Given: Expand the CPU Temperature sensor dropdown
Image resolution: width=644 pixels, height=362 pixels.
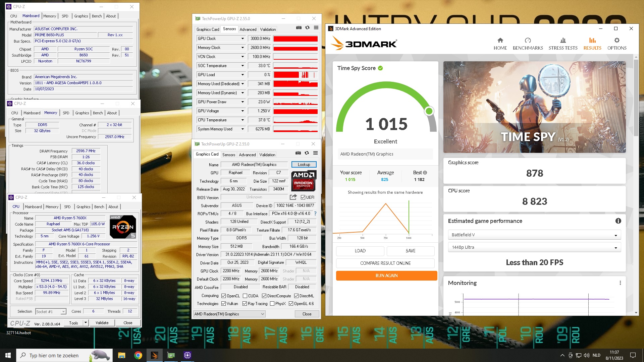Looking at the screenshot, I should point(243,120).
